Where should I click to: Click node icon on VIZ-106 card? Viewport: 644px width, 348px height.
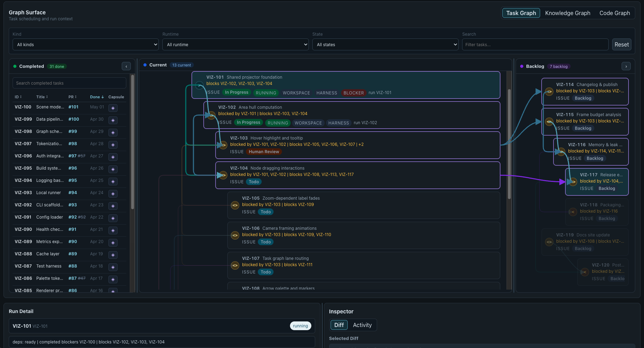point(235,235)
